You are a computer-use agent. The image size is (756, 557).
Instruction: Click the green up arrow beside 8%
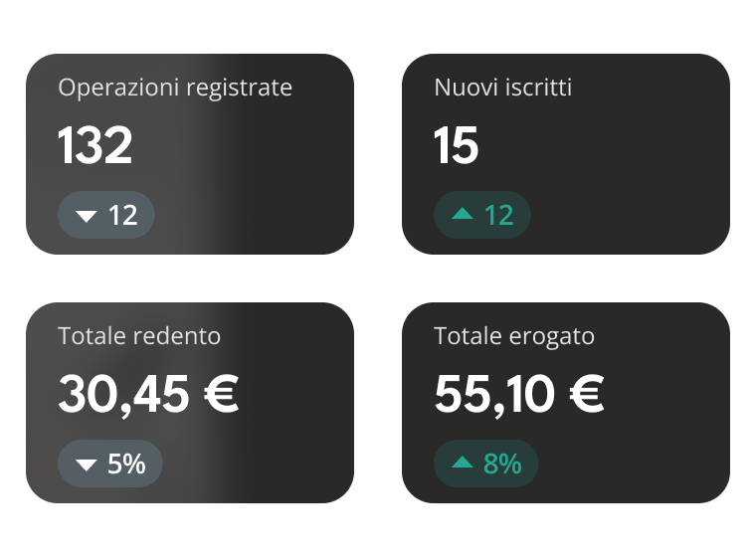pos(463,463)
